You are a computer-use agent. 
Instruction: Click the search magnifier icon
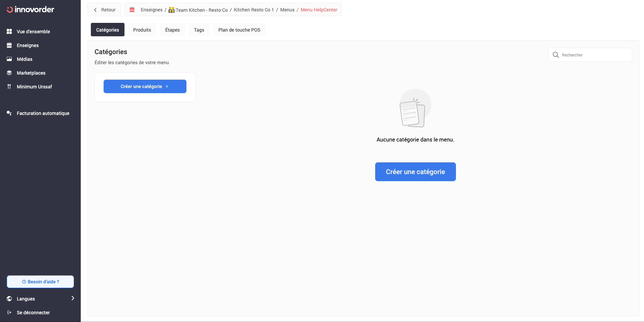pos(556,55)
